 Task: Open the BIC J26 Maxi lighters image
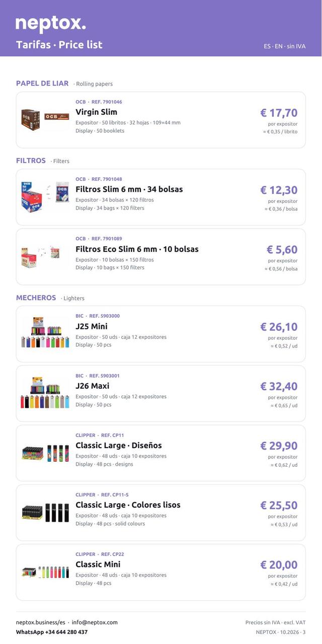(45, 393)
